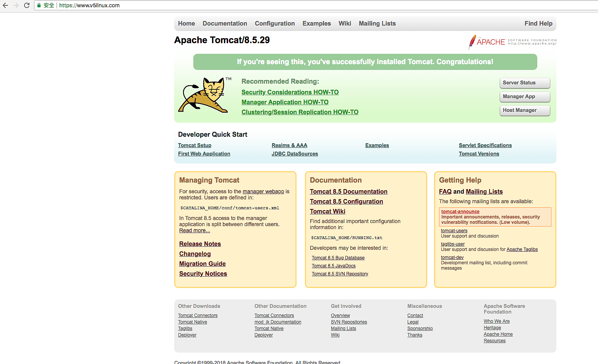Reload the page with refresh icon
598x364 pixels.
pyautogui.click(x=27, y=5)
